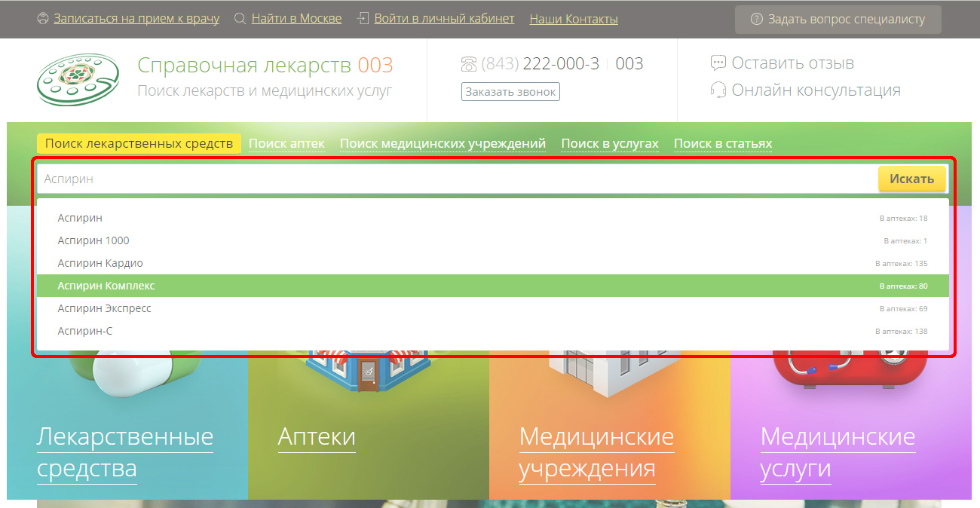Image resolution: width=980 pixels, height=508 pixels.
Task: Choose Аспирин 1000 suggestion
Action: point(493,240)
